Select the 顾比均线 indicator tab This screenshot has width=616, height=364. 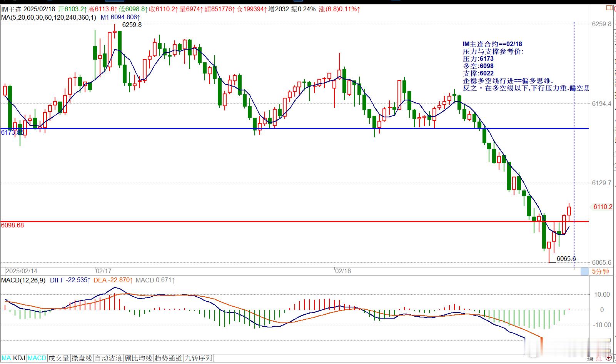139,358
